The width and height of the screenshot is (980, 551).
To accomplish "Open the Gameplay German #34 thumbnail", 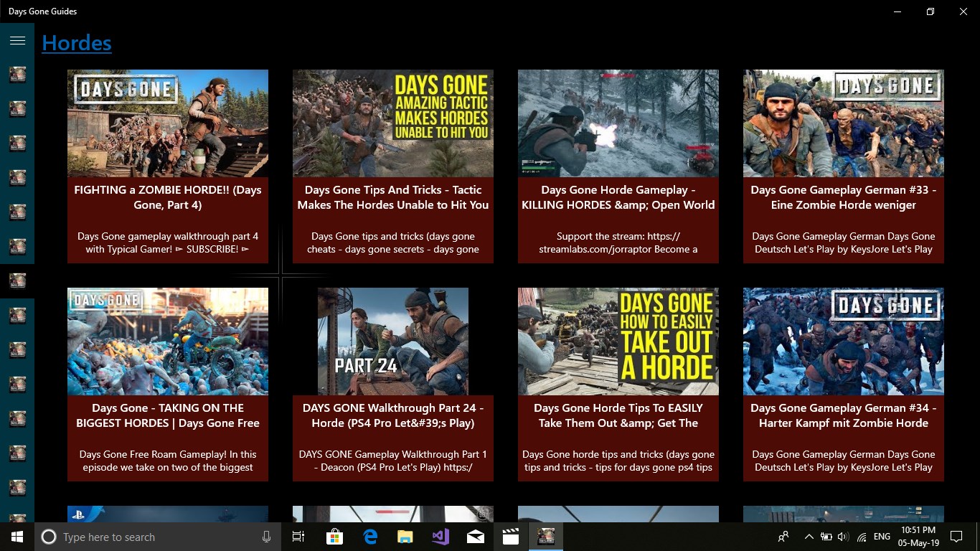I will click(x=844, y=342).
